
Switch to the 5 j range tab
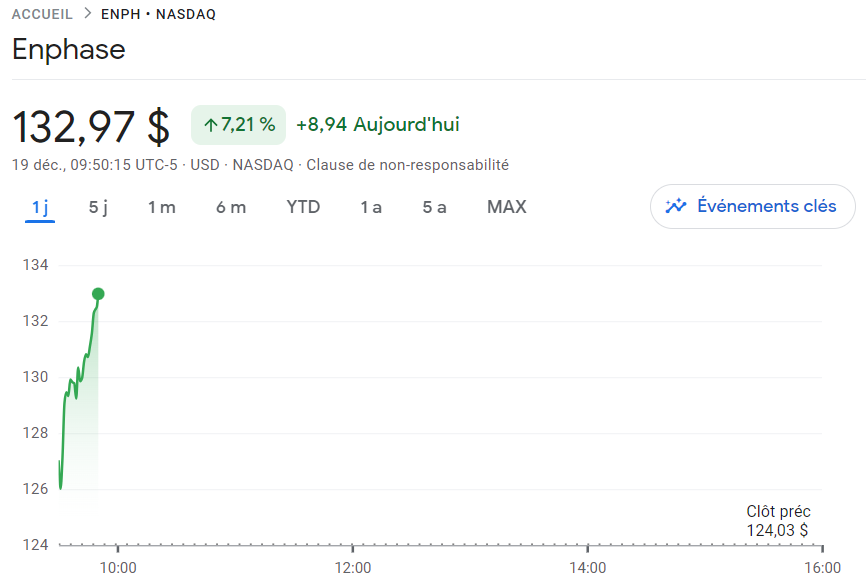98,207
